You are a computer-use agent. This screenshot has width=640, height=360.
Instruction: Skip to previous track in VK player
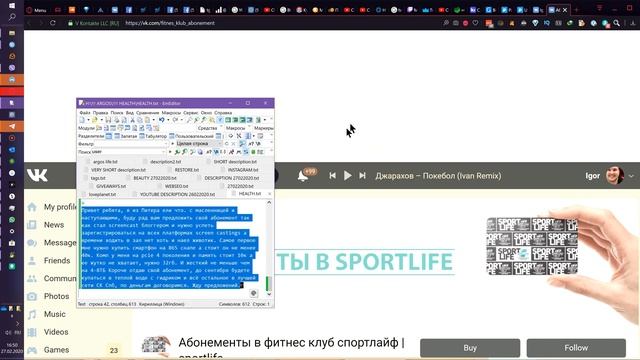pos(333,176)
